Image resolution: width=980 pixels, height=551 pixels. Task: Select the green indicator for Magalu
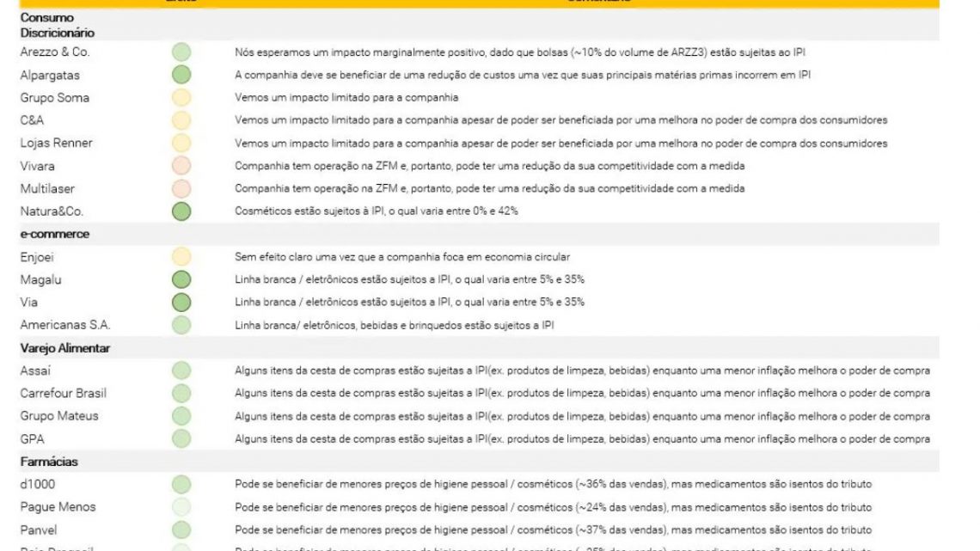coord(181,279)
